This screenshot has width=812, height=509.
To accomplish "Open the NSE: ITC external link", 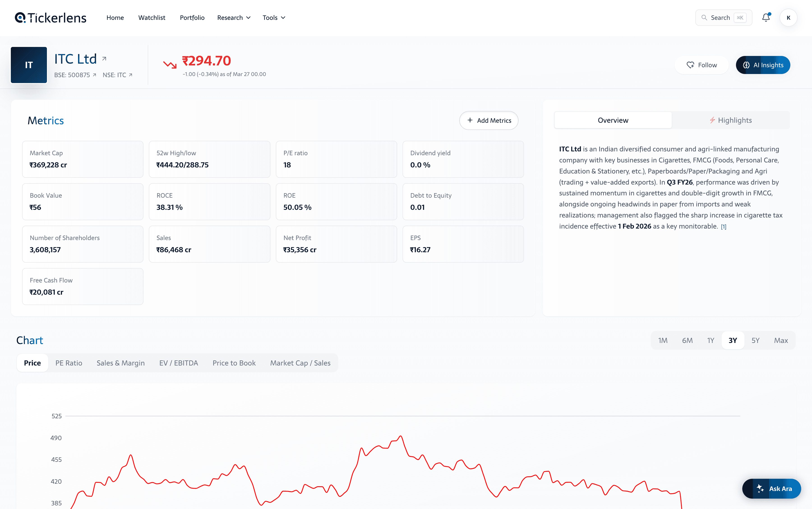I will coord(117,75).
